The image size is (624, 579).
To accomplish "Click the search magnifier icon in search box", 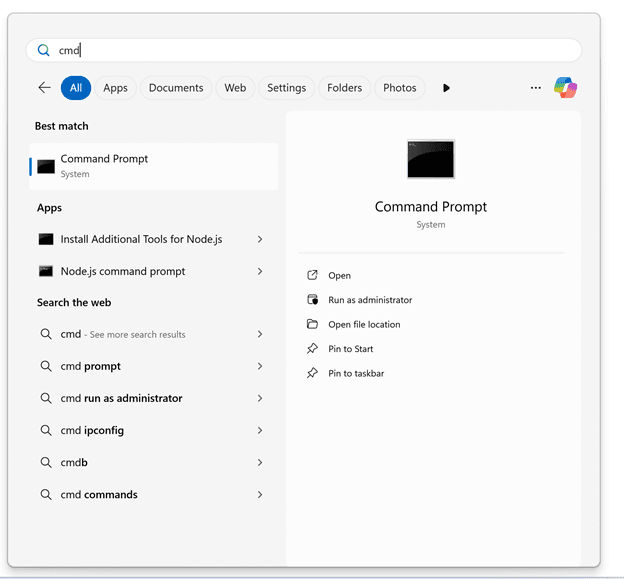I will click(x=43, y=51).
